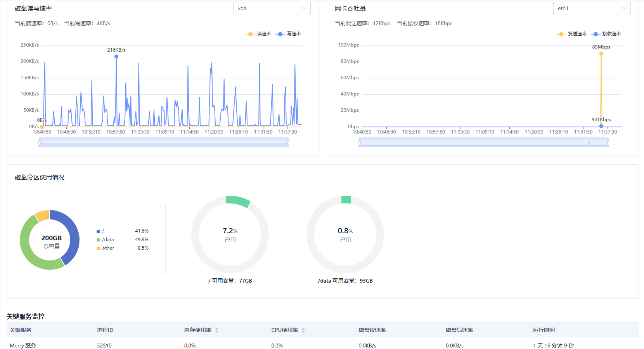The image size is (644, 349).
Task: Click the '/ 可用容量: 77GB' label
Action: (230, 281)
